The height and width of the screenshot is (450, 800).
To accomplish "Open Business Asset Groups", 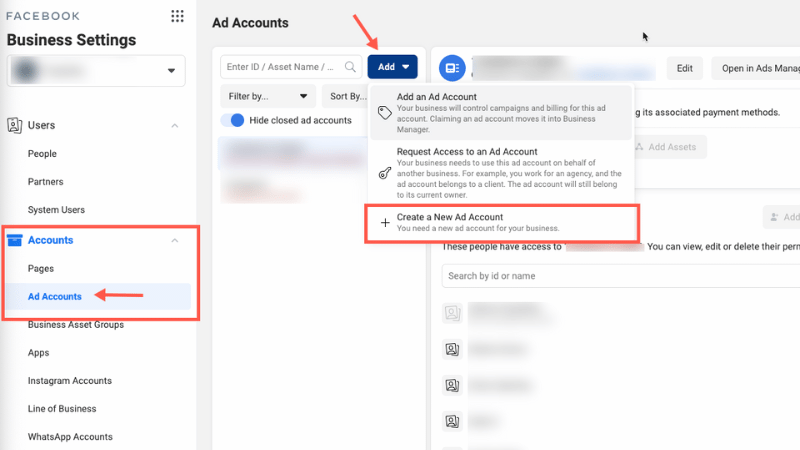I will [76, 324].
